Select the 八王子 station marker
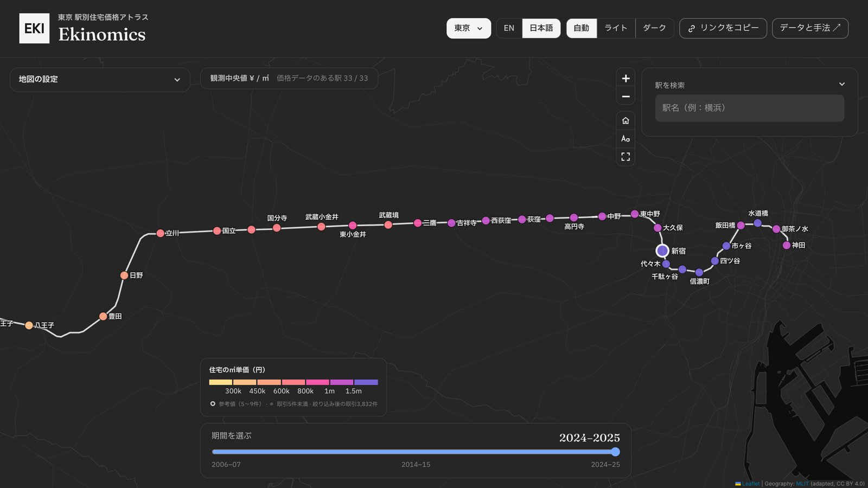Image resolution: width=868 pixels, height=488 pixels. coord(29,325)
